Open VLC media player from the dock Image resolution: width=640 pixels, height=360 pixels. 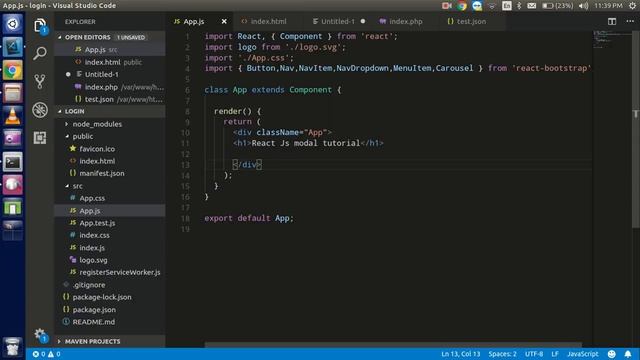(x=12, y=116)
